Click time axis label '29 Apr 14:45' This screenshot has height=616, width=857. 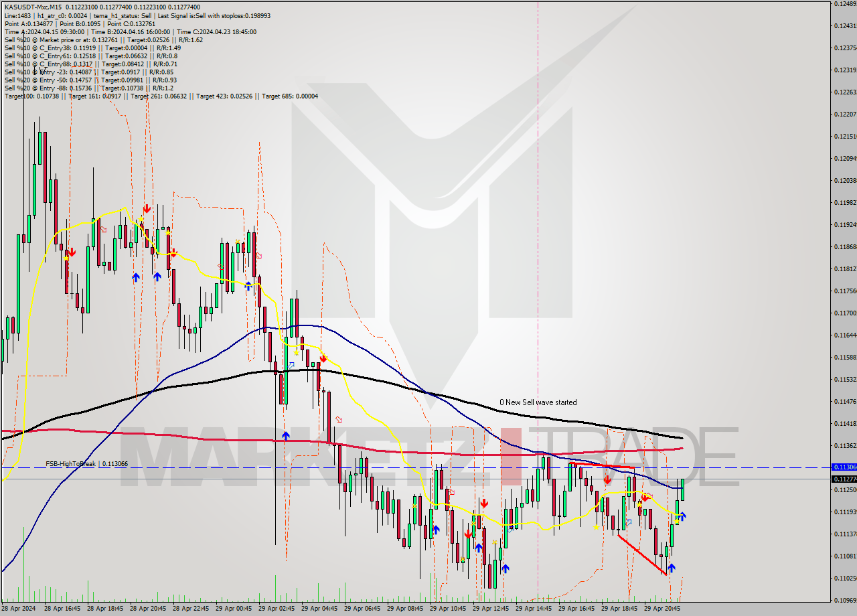click(x=533, y=609)
